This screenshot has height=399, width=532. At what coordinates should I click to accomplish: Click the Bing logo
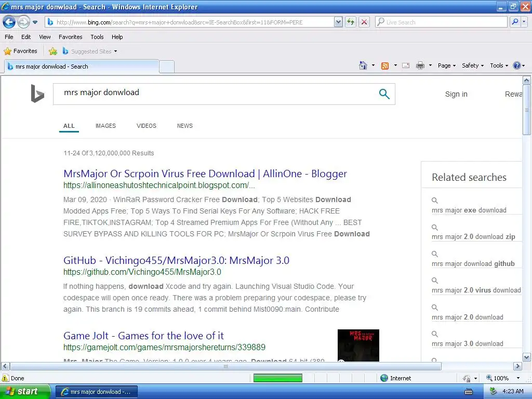(x=37, y=94)
